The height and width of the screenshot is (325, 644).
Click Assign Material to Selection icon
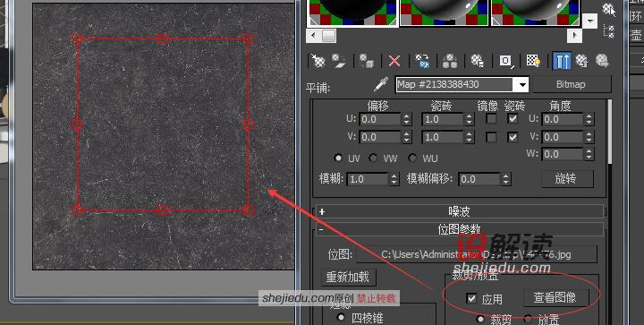[367, 61]
